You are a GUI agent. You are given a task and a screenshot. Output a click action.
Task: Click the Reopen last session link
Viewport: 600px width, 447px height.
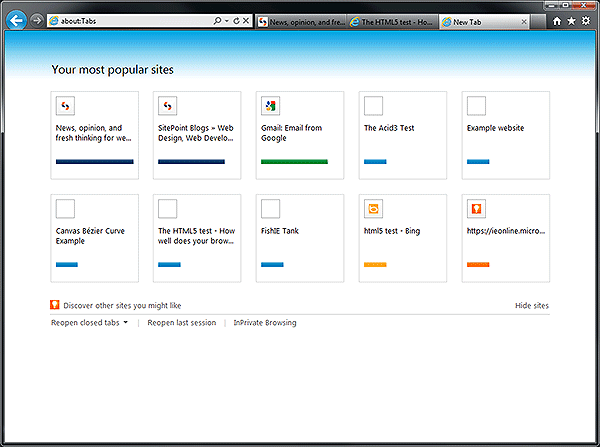tap(181, 323)
